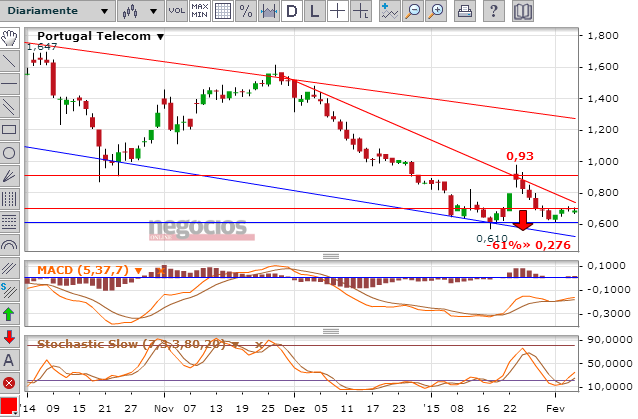The image size is (638, 419).
Task: Select the parallel channel lines tool
Action: [x=9, y=107]
